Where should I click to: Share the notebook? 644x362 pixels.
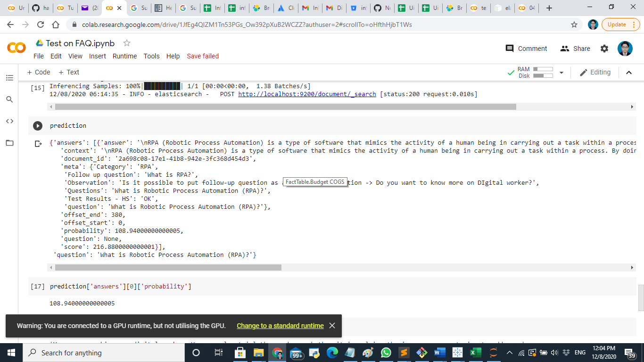[x=575, y=49]
